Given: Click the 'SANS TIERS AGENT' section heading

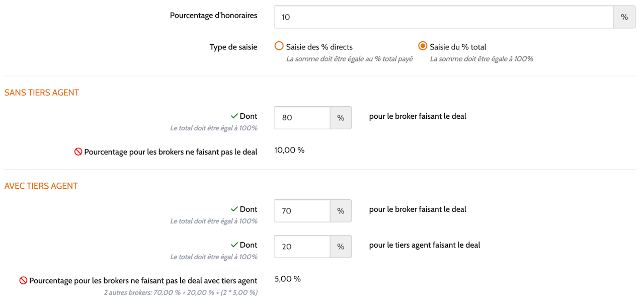Looking at the screenshot, I should coord(42,93).
